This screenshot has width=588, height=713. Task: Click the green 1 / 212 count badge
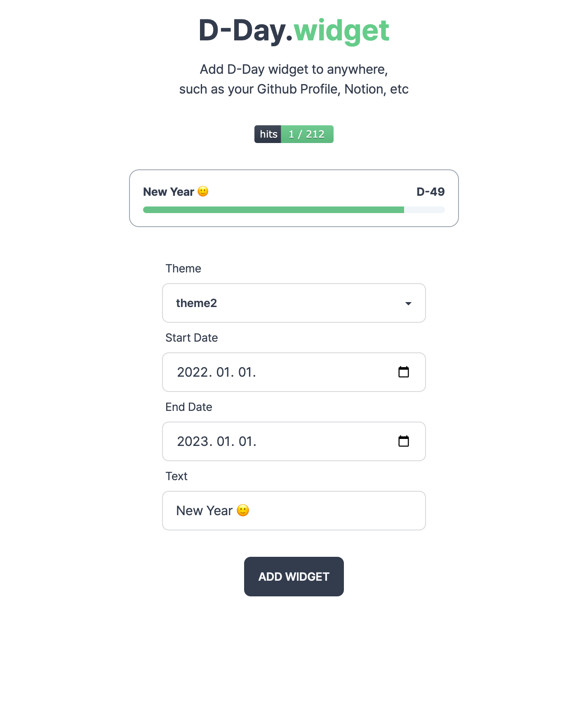(307, 134)
